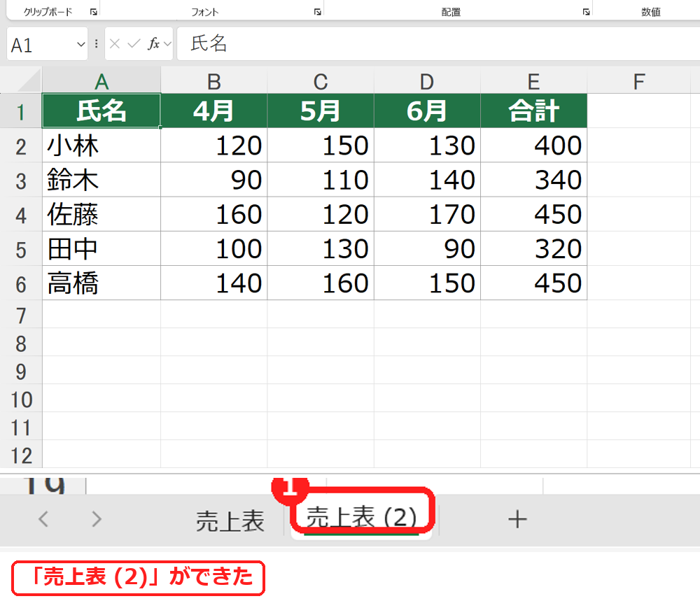The height and width of the screenshot is (601, 700).
Task: Click cell with name 小林
Action: click(101, 146)
